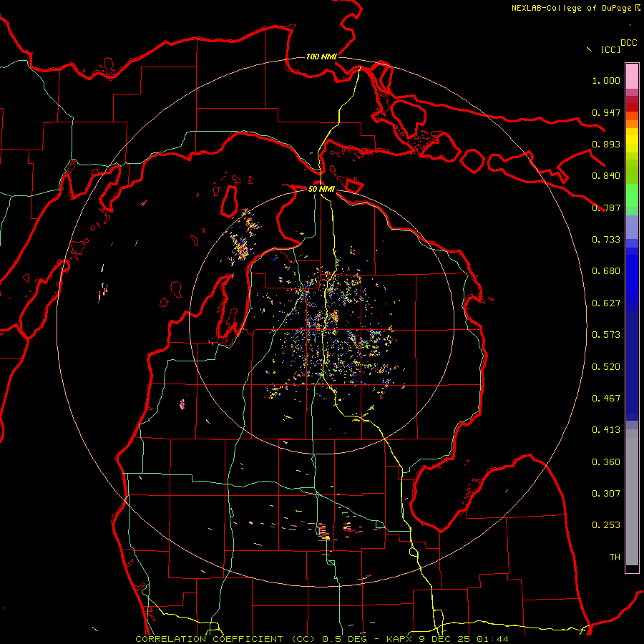Select the 0.520 scale value
Image resolution: width=644 pixels, height=644 pixels.
tap(606, 367)
